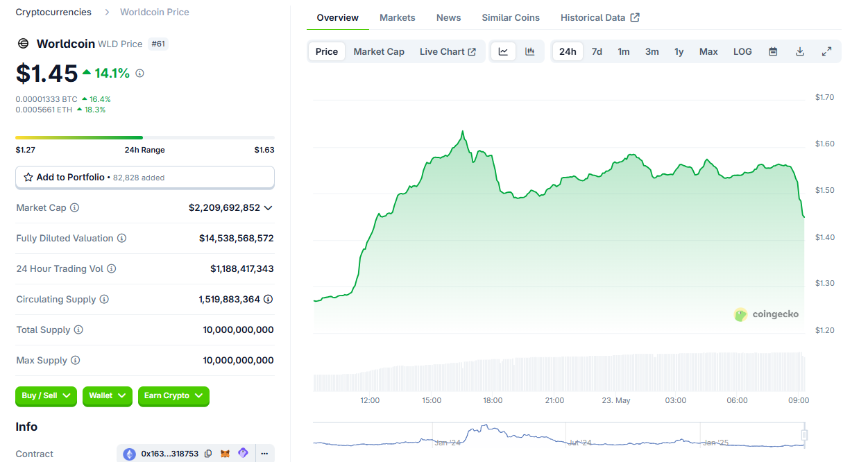
Task: Show Market Cap info tooltip icon
Action: (x=75, y=208)
